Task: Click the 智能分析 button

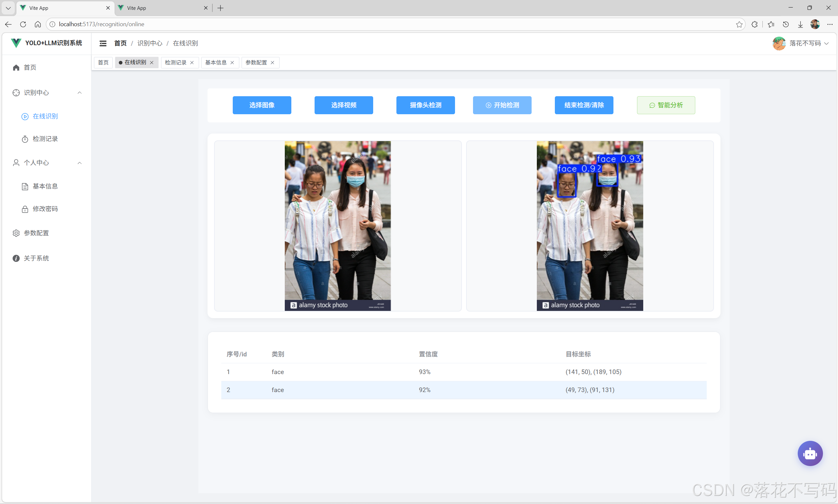Action: (x=665, y=105)
